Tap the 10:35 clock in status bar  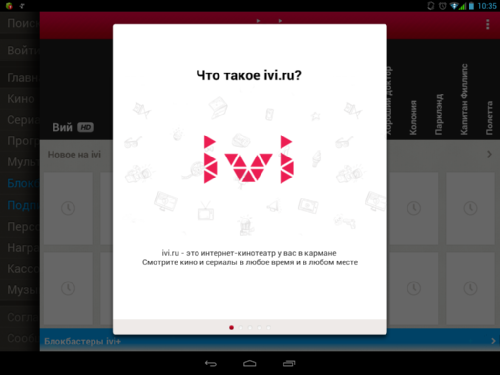pos(487,6)
